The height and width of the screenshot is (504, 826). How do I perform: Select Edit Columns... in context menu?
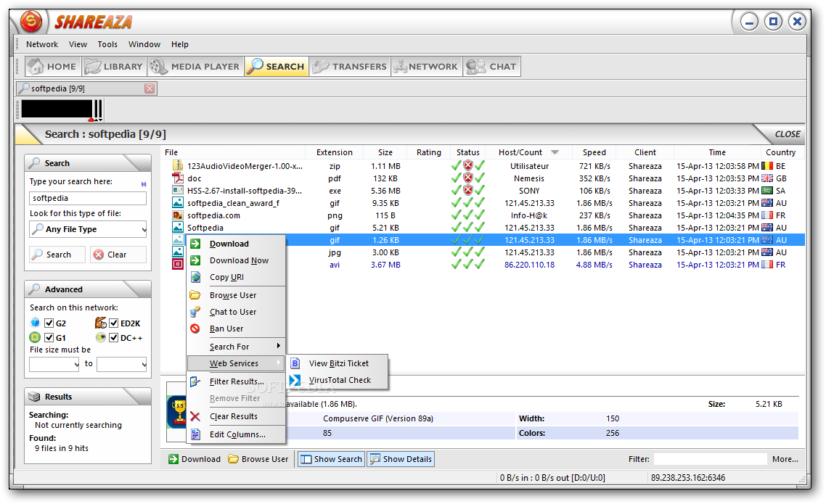click(x=236, y=434)
